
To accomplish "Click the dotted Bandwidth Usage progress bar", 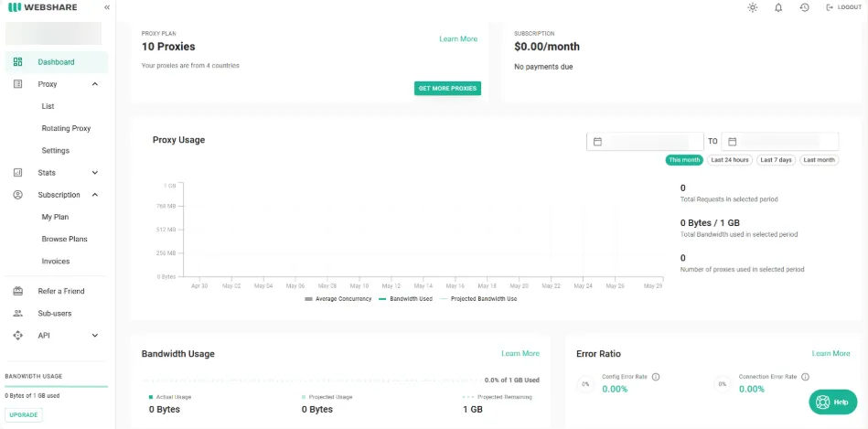I will tap(312, 381).
